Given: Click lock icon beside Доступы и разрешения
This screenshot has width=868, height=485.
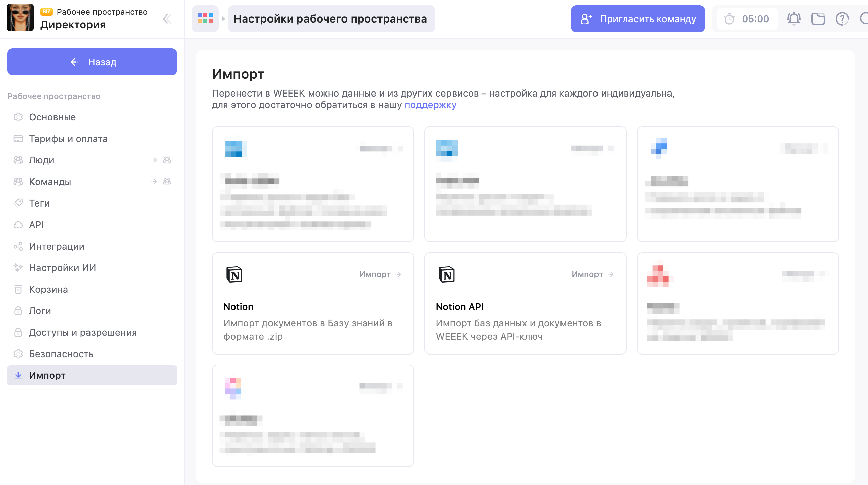Looking at the screenshot, I should click(x=18, y=332).
